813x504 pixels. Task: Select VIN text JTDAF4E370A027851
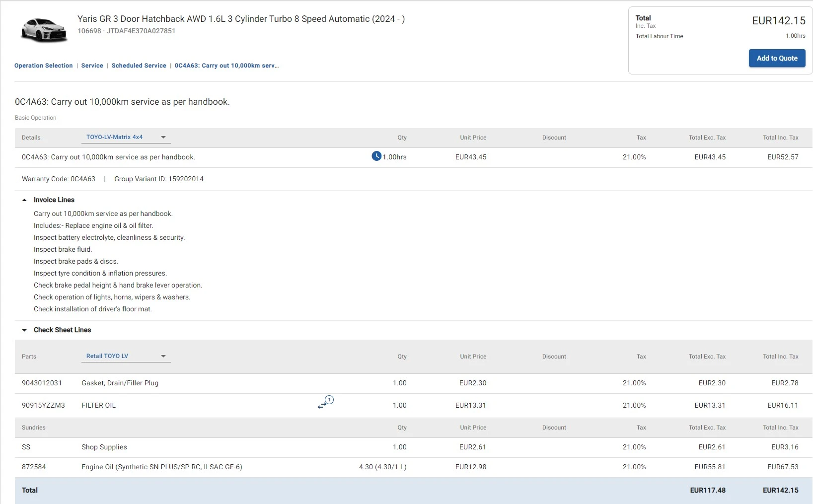click(x=141, y=31)
